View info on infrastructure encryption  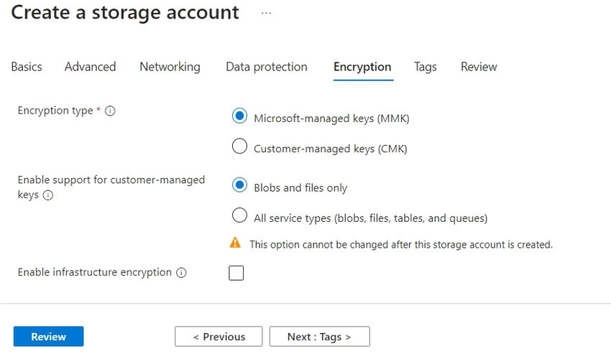pyautogui.click(x=181, y=273)
